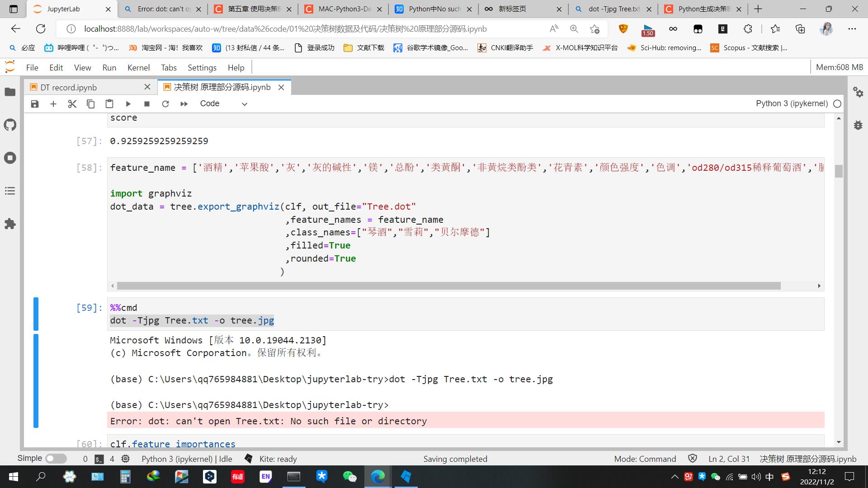Interrupt the kernel with the stop icon

coord(146,104)
